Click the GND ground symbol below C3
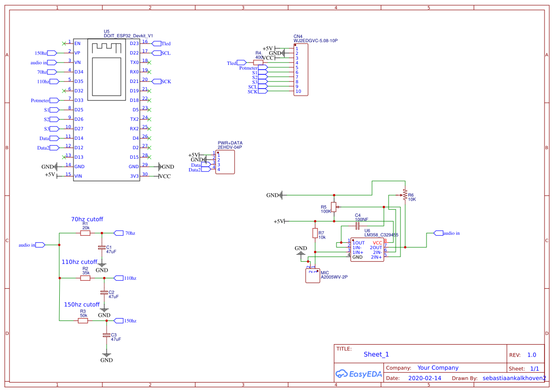The width and height of the screenshot is (554, 392). coord(107,354)
